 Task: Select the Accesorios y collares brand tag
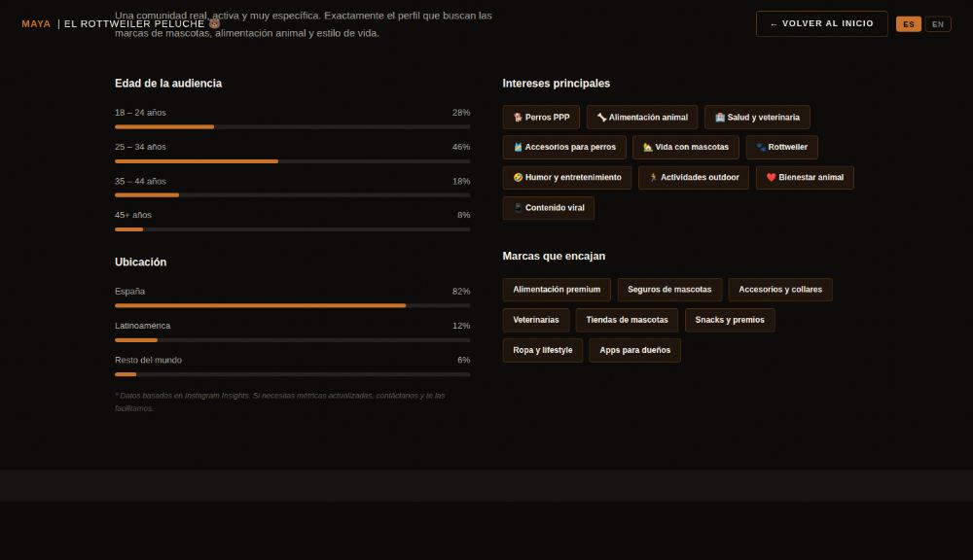[780, 290]
